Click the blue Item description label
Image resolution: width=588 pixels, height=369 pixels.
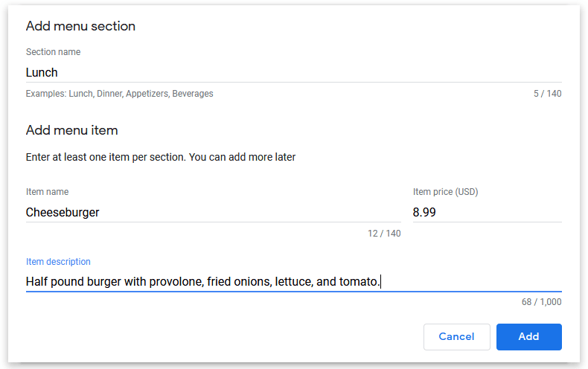[x=58, y=262]
